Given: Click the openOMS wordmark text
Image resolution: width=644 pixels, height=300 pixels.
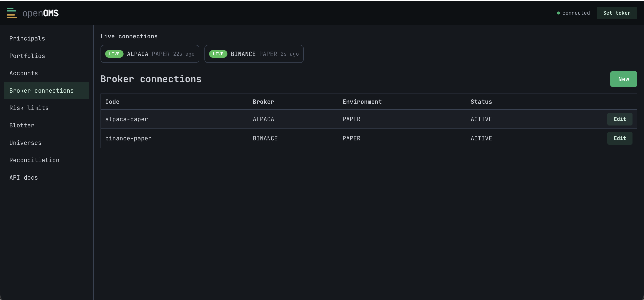Looking at the screenshot, I should 40,13.
